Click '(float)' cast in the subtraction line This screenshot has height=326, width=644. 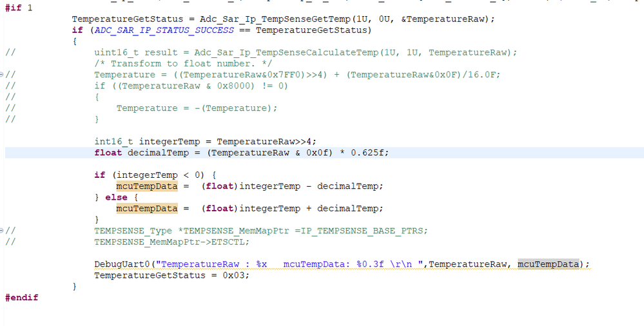click(x=219, y=186)
